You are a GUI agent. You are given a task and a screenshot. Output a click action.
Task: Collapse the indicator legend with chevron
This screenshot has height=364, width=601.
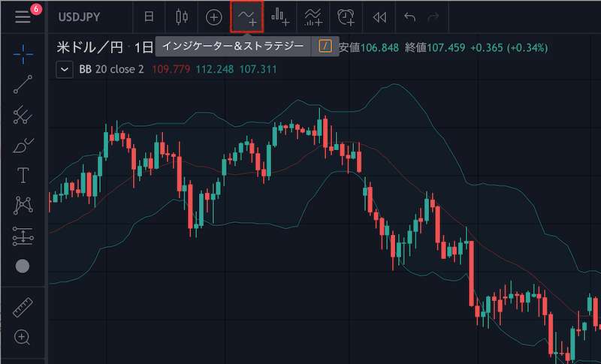pyautogui.click(x=64, y=70)
